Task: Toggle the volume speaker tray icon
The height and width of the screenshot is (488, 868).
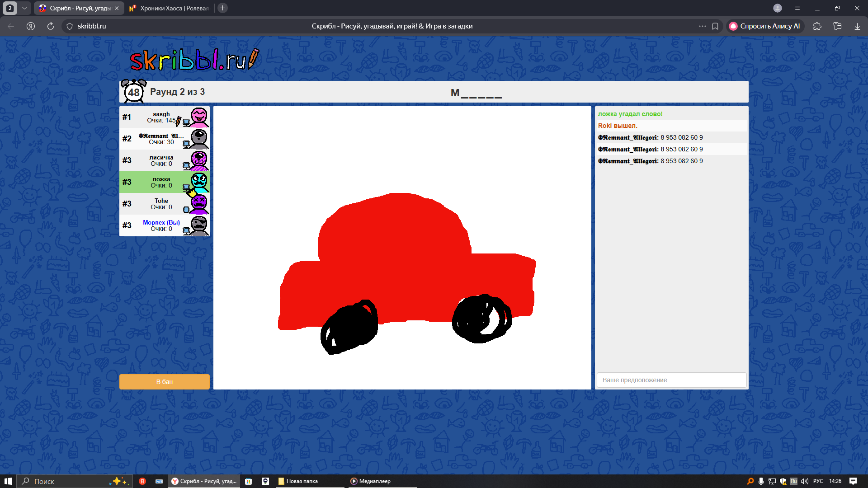Action: pos(805,481)
